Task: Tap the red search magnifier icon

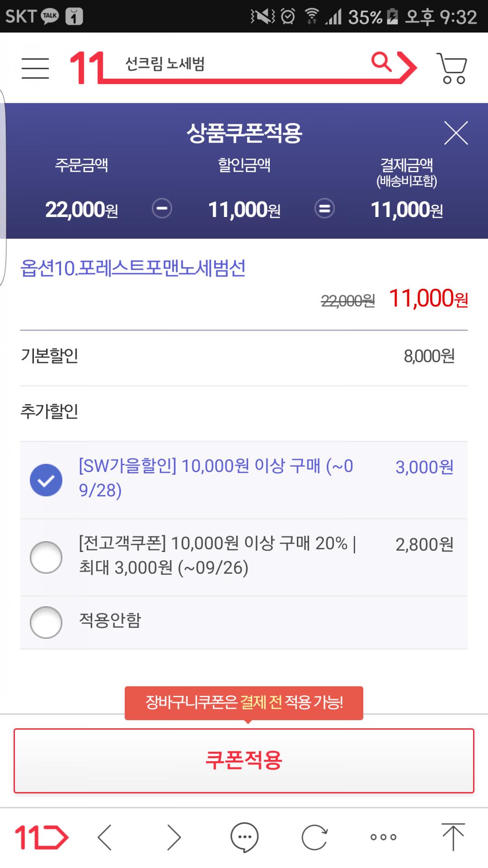Action: 382,62
